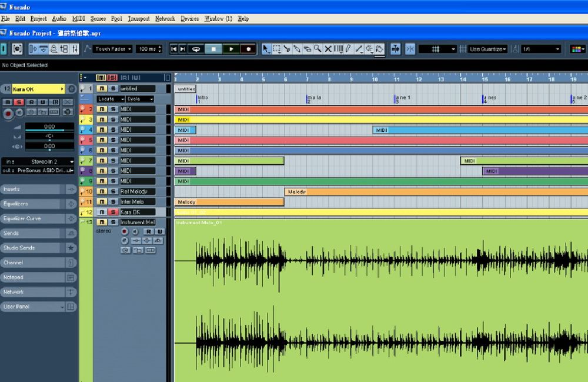The height and width of the screenshot is (382, 588).
Task: Open the Inserts inspector section
Action: pyautogui.click(x=39, y=189)
